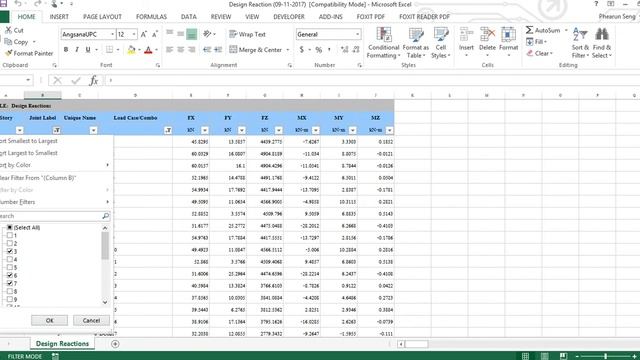This screenshot has width=640, height=360.
Task: Check the filter value 4 checkbox
Action: [x=9, y=259]
